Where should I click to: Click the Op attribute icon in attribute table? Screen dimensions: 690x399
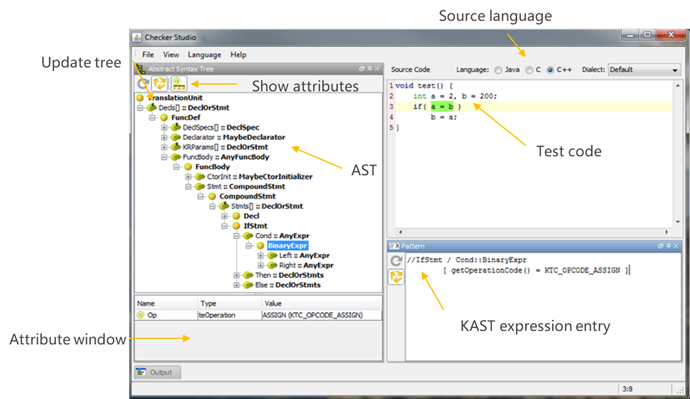140,315
